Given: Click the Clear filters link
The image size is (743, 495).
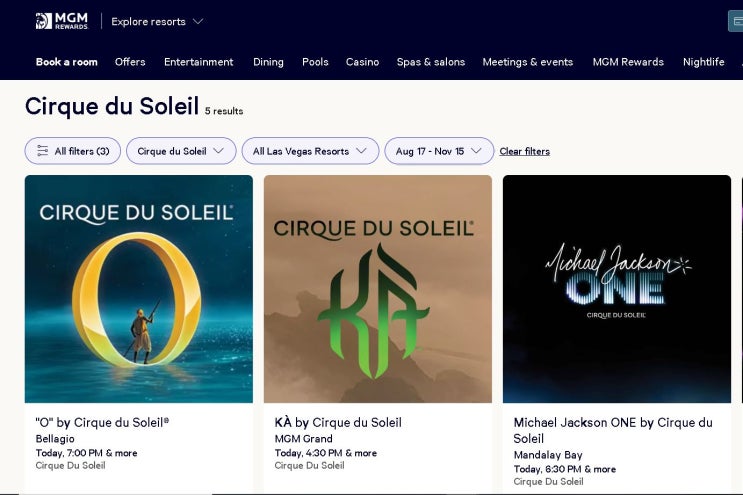Looking at the screenshot, I should (x=525, y=151).
